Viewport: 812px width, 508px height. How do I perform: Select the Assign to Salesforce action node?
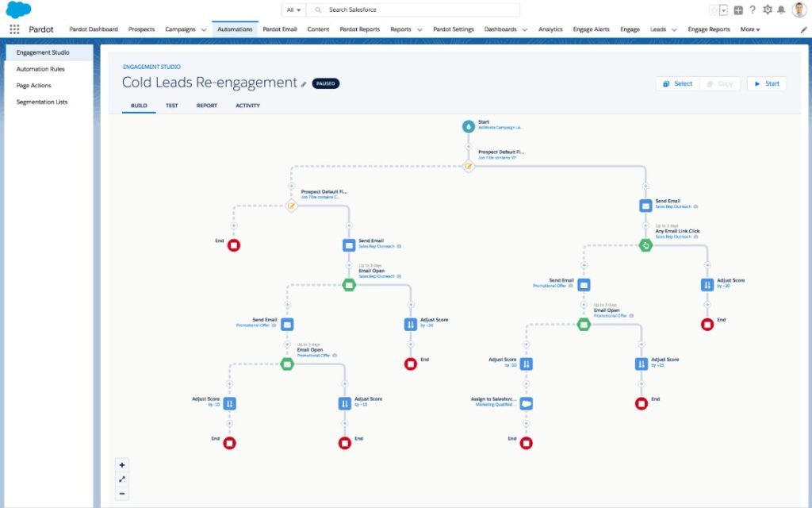527,403
